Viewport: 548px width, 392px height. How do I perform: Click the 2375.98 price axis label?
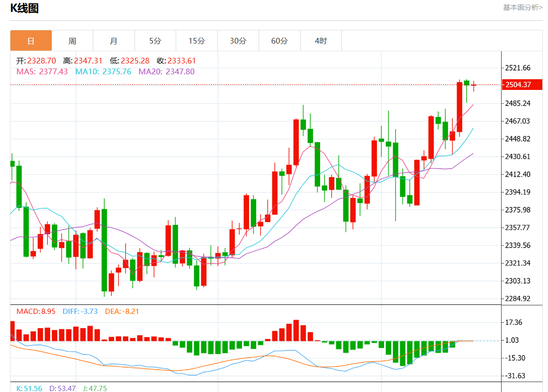click(518, 210)
